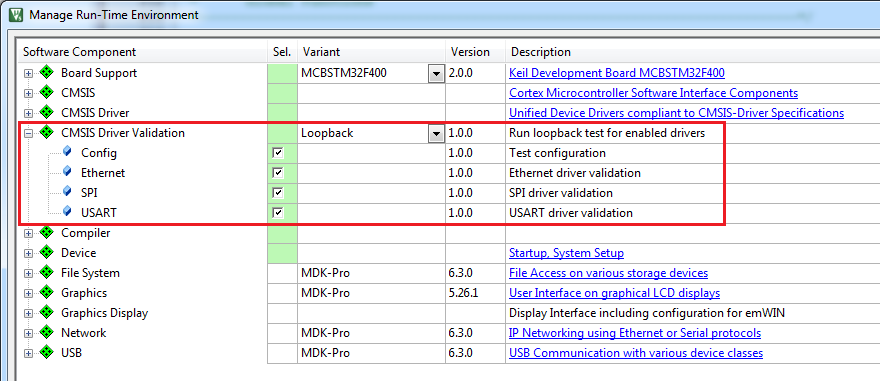
Task: Click the Graphics green diamond icon
Action: [x=47, y=293]
